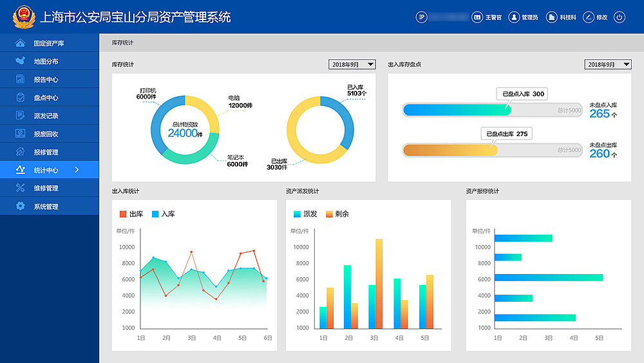Click the 库存统计 breadcrumb title

pyautogui.click(x=122, y=43)
